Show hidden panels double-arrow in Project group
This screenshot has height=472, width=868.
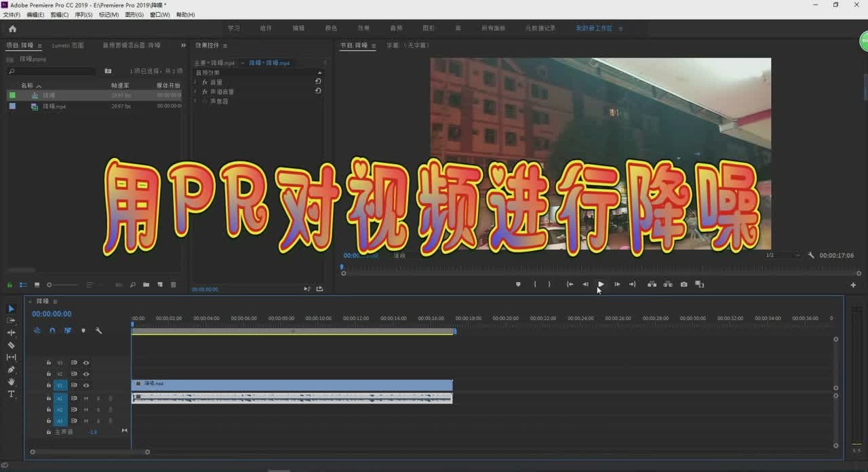(183, 45)
